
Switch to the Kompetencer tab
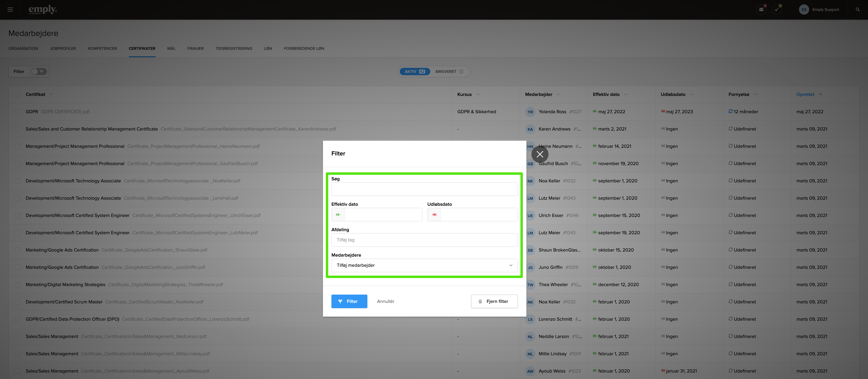pos(102,48)
